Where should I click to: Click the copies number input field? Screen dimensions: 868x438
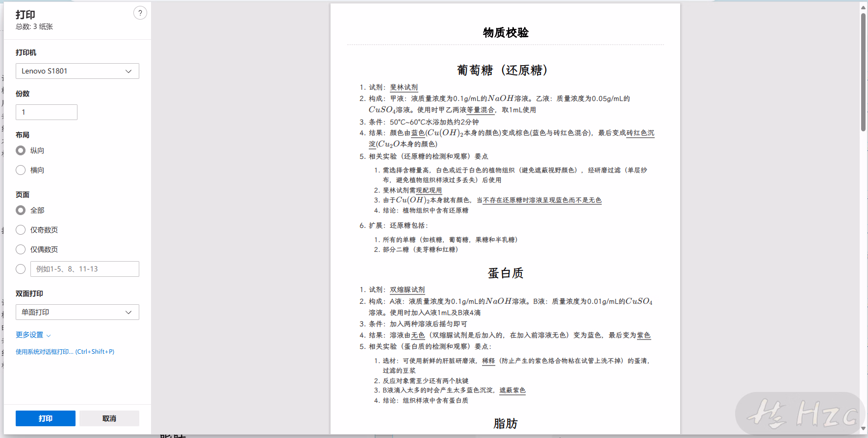coord(47,112)
